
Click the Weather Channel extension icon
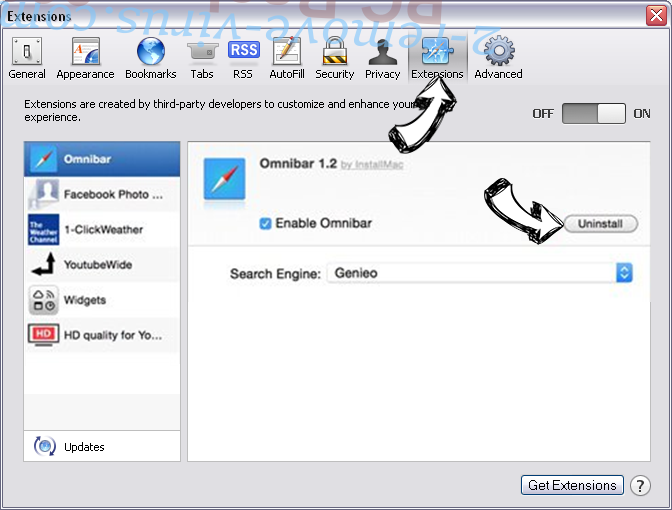tap(43, 229)
